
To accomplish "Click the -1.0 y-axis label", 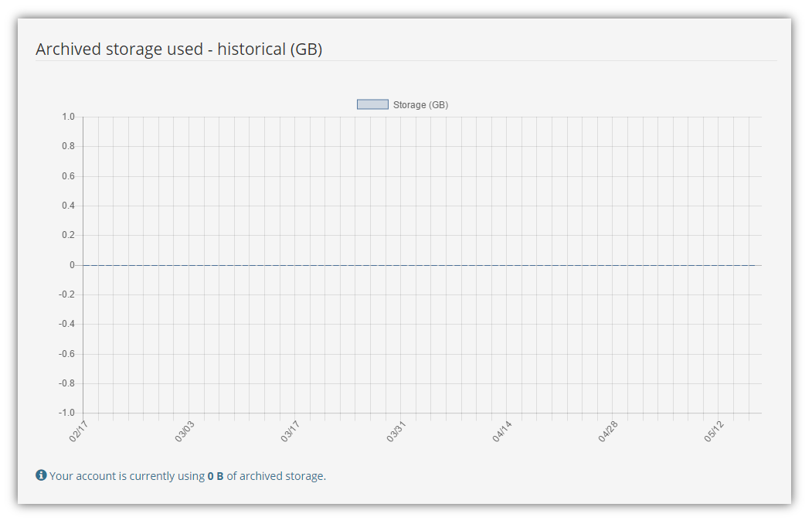I will click(x=66, y=413).
